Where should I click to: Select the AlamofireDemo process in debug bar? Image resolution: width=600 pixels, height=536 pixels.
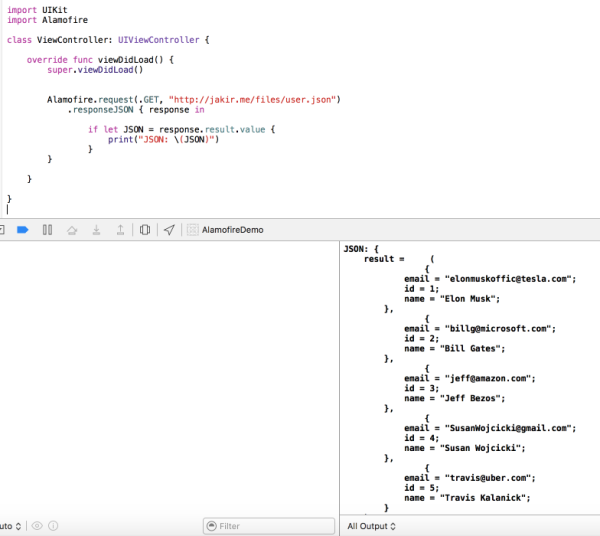pos(232,230)
